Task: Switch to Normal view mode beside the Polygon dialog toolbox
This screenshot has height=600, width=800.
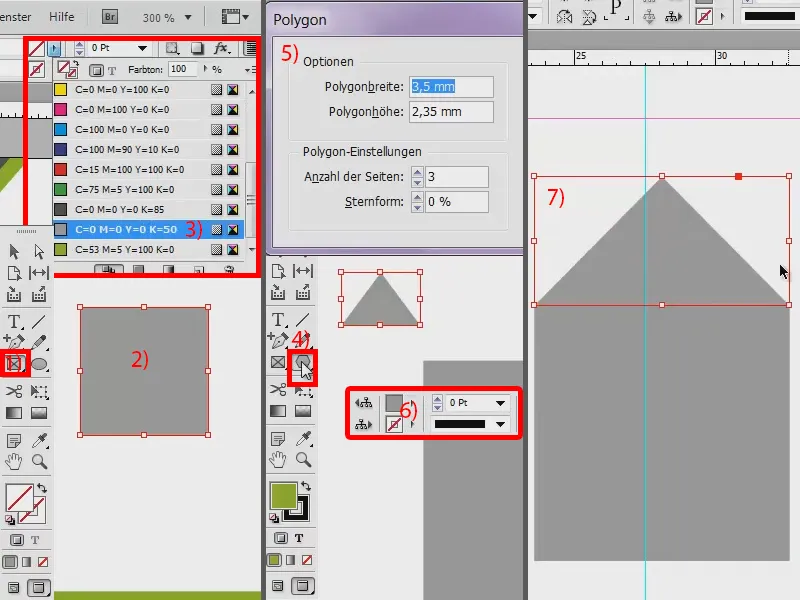Action: coord(278,585)
